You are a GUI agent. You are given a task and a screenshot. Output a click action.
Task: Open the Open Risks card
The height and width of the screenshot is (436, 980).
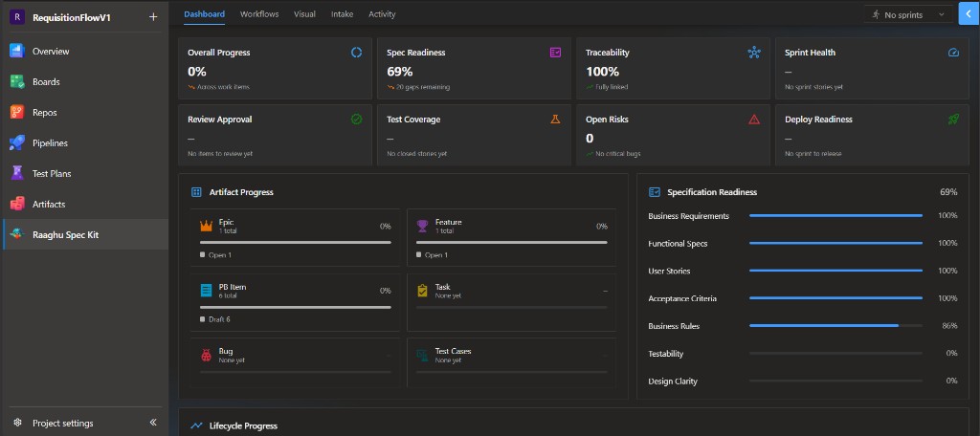click(673, 135)
